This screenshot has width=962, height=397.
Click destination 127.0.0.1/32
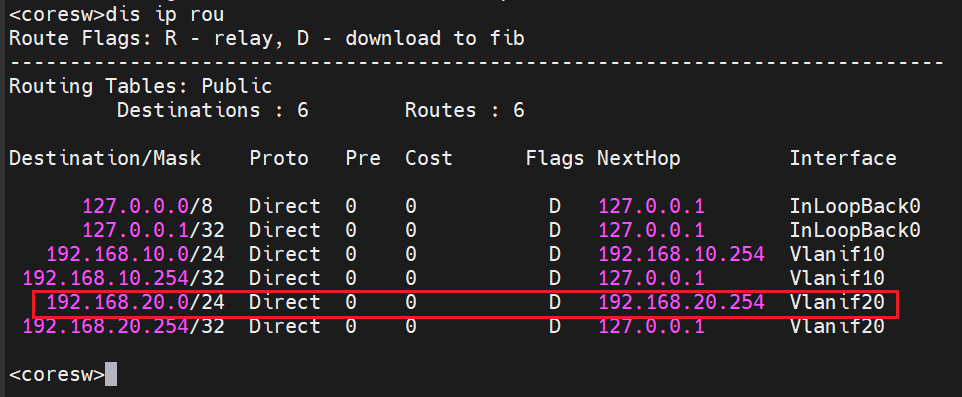tap(153, 230)
